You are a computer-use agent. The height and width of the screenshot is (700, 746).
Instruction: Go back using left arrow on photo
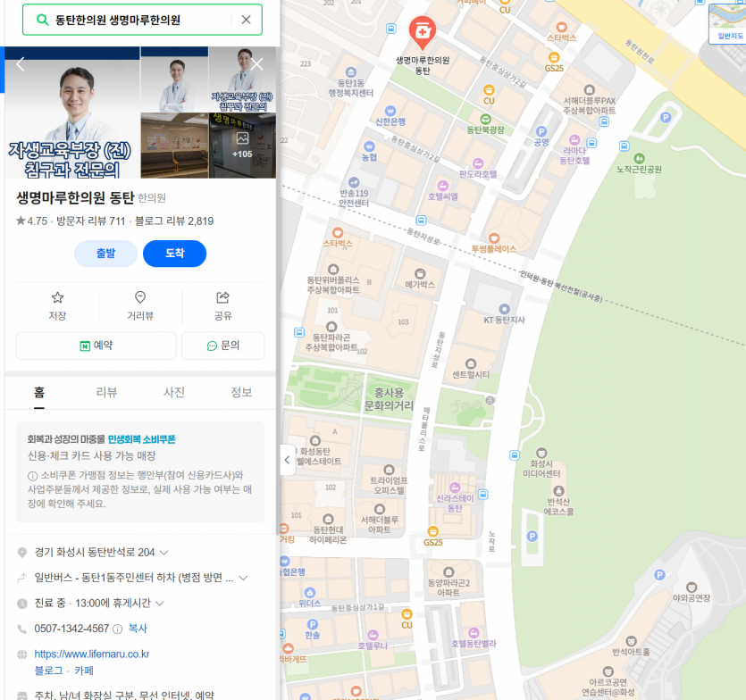click(x=21, y=64)
